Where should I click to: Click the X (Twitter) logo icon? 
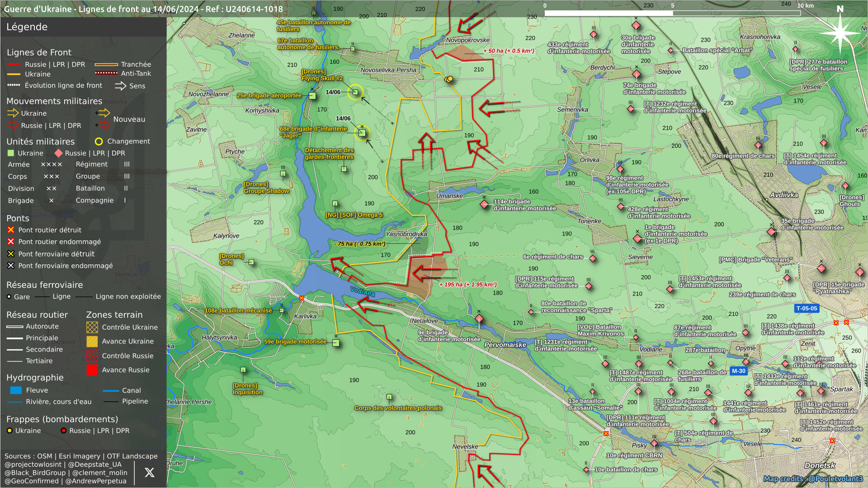coord(149,473)
